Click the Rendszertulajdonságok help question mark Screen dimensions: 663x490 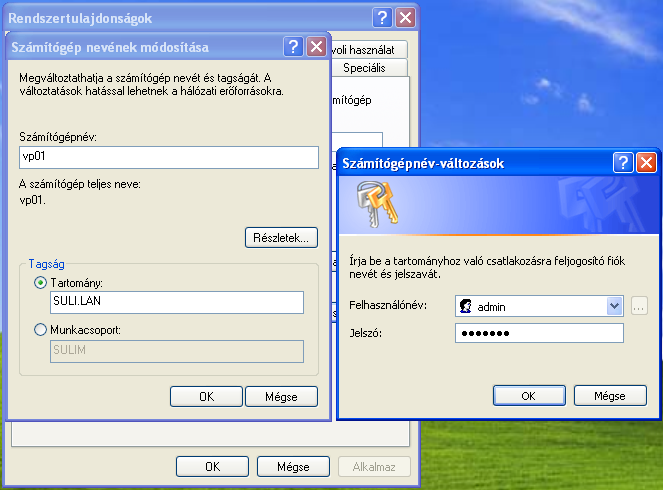pyautogui.click(x=382, y=17)
